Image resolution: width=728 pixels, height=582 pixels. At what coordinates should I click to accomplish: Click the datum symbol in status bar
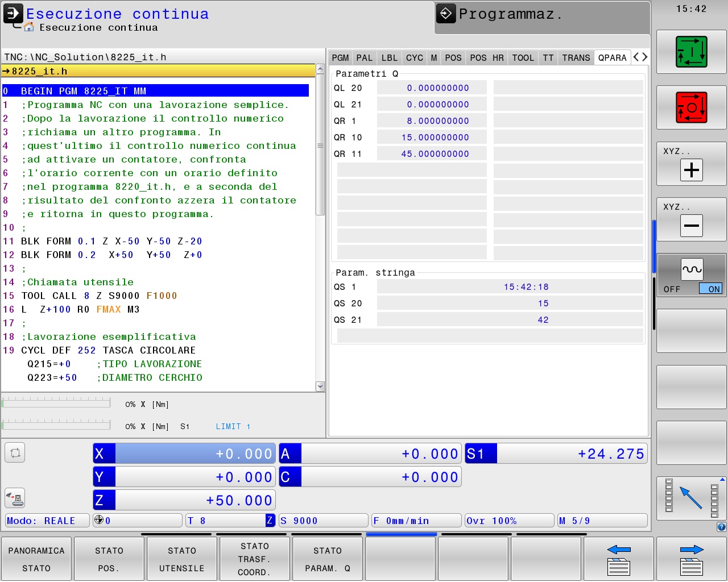point(98,520)
